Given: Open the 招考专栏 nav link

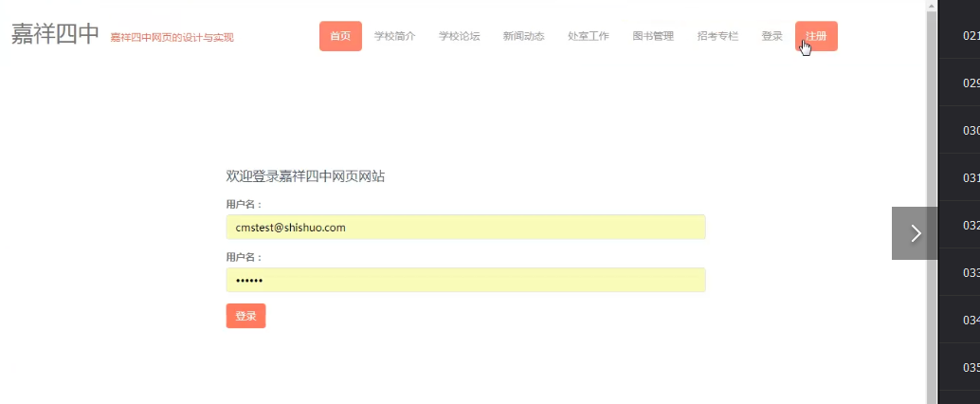Looking at the screenshot, I should [x=717, y=36].
